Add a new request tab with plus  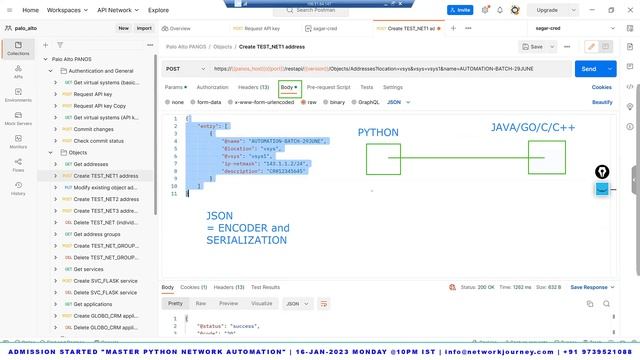[453, 28]
